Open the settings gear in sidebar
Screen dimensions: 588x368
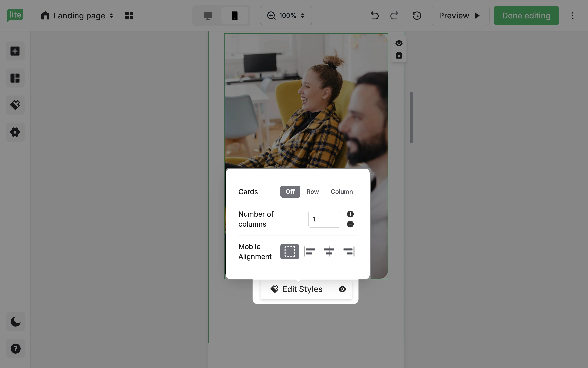(x=15, y=132)
